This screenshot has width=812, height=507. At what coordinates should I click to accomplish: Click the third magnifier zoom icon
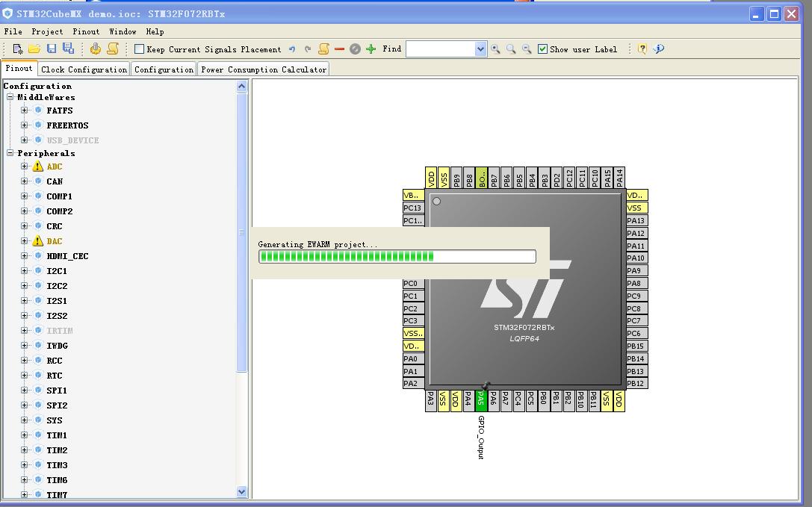527,49
